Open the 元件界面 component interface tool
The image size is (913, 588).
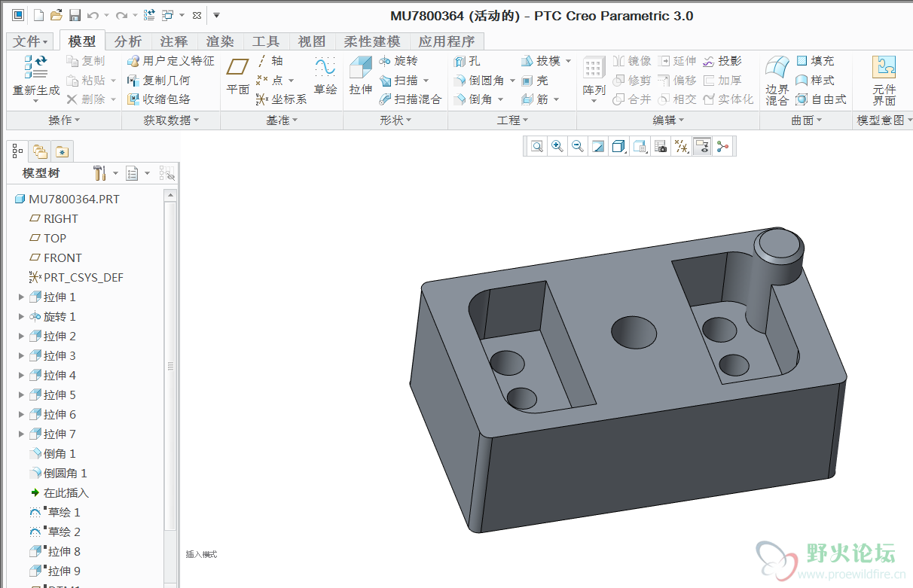(x=884, y=80)
